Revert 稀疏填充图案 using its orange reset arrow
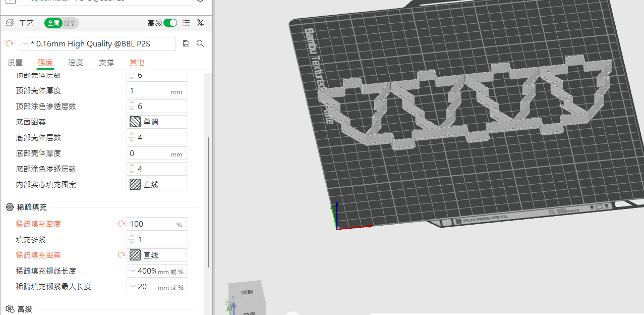 tap(121, 255)
